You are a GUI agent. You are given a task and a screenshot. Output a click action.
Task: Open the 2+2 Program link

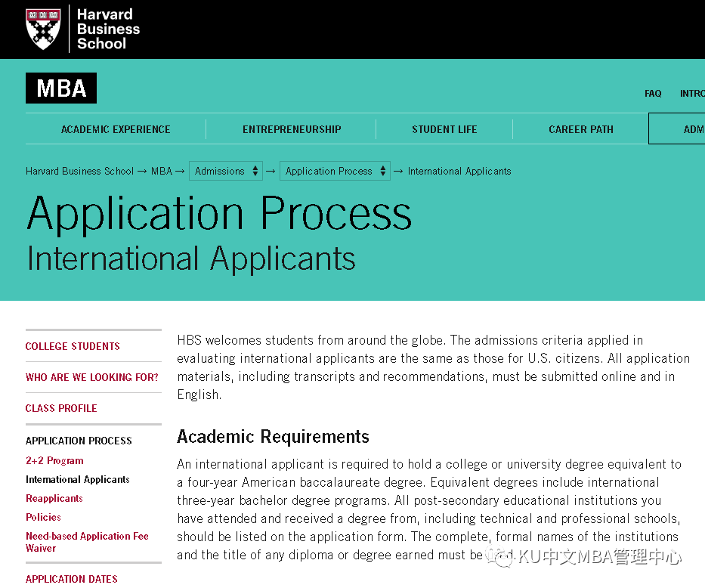point(54,460)
